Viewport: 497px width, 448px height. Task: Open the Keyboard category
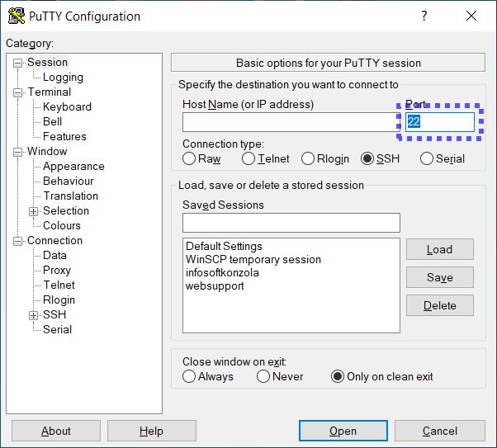click(67, 106)
